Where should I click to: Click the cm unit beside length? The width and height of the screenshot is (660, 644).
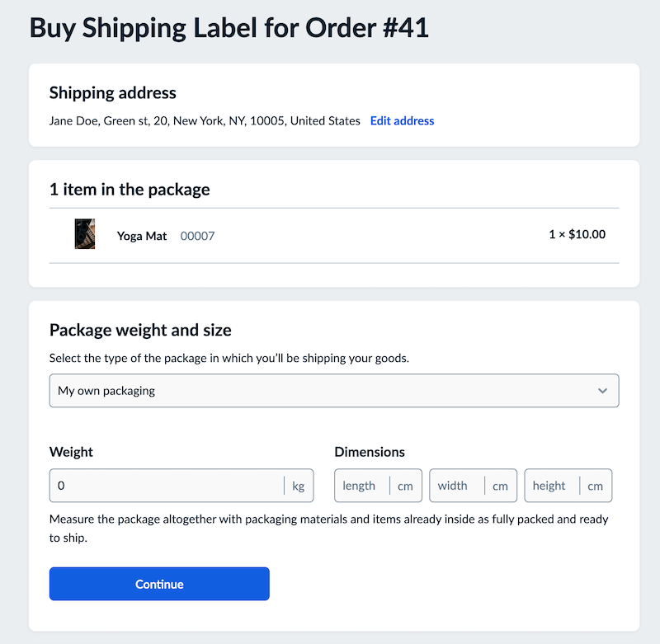point(405,487)
